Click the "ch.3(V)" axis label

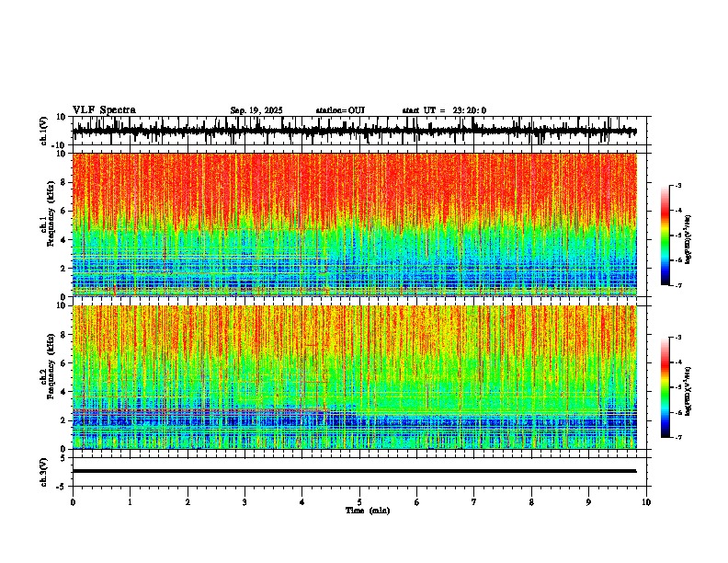[x=44, y=473]
